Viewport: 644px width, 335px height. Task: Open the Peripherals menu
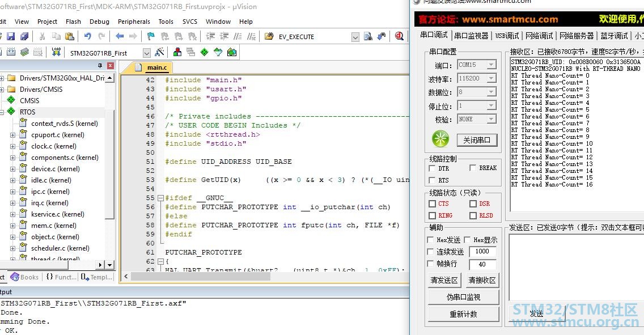134,22
